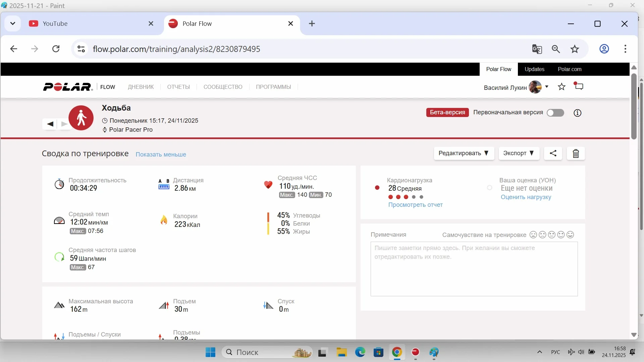This screenshot has height=362, width=644.
Task: Open the info icon near version toggle
Action: click(x=577, y=113)
